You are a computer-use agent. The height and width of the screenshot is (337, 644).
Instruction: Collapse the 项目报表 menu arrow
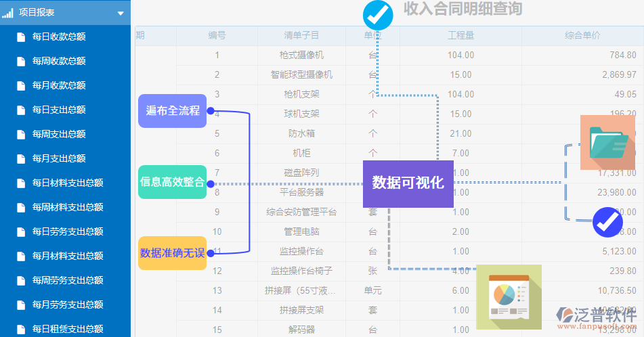pyautogui.click(x=121, y=13)
